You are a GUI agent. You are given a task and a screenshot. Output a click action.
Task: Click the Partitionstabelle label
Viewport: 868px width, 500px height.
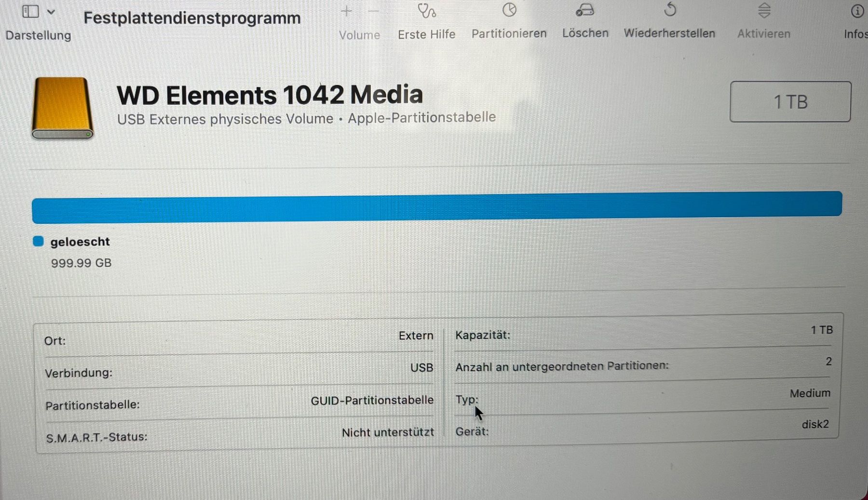(x=93, y=405)
